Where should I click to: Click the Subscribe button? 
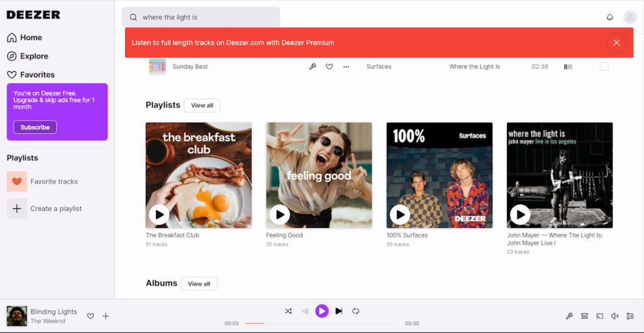[x=35, y=127]
